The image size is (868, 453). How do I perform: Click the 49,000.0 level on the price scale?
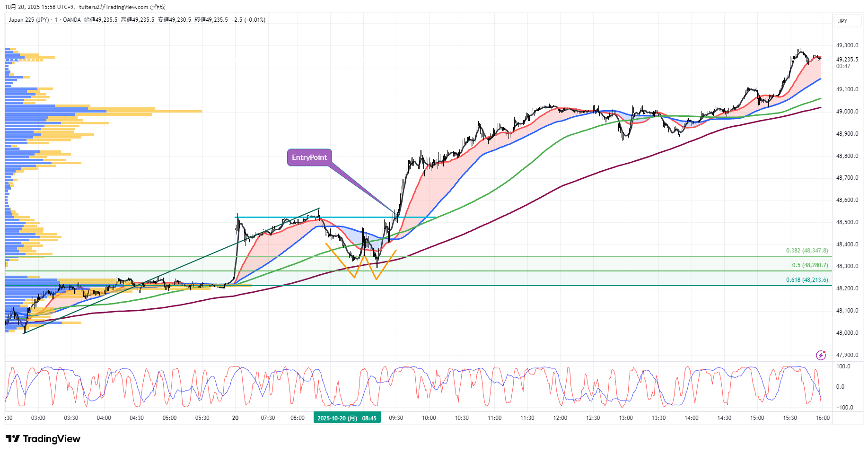[847, 112]
